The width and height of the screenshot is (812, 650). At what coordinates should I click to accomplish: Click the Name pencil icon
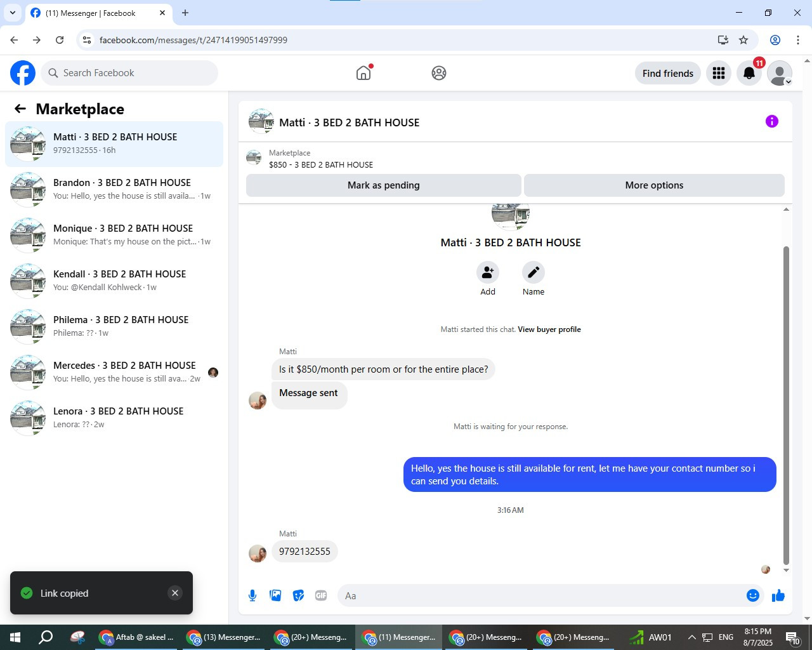(534, 272)
